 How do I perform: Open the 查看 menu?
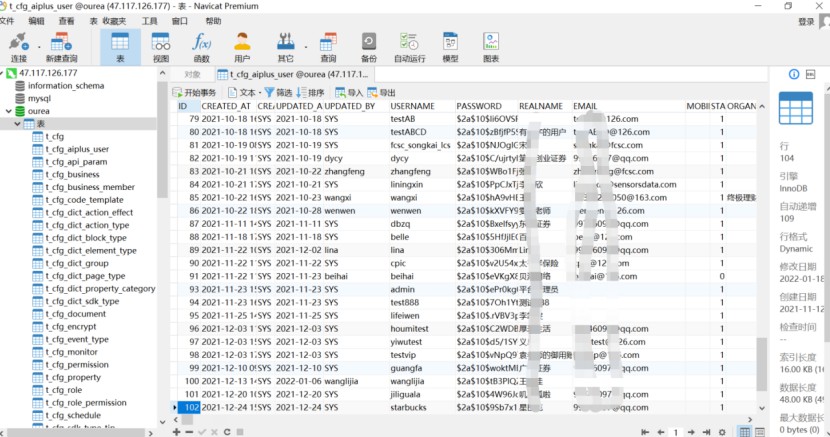66,21
